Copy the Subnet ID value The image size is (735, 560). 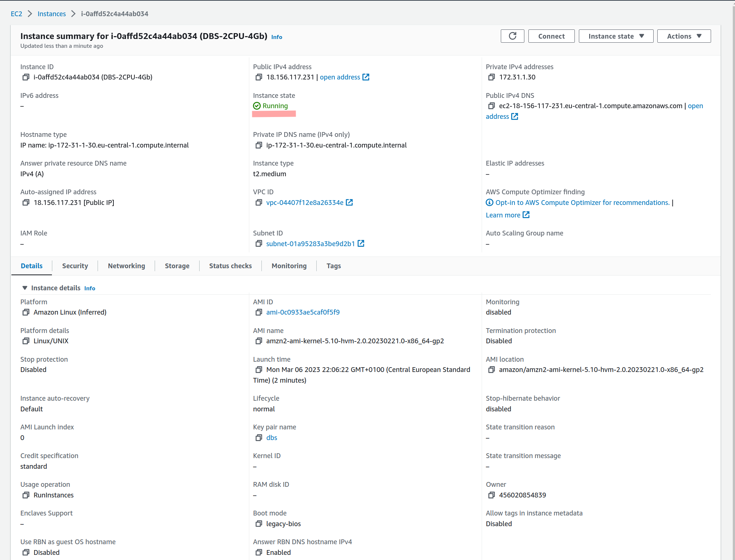pyautogui.click(x=259, y=244)
